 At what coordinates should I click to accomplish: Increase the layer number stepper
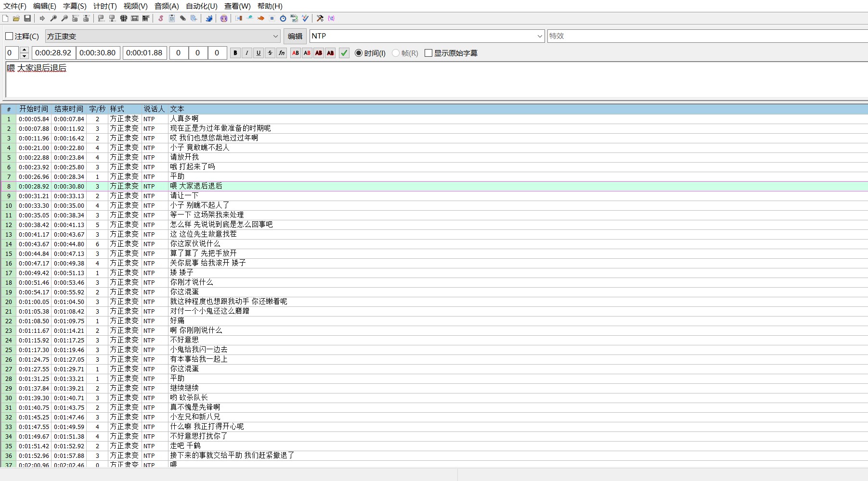24,50
